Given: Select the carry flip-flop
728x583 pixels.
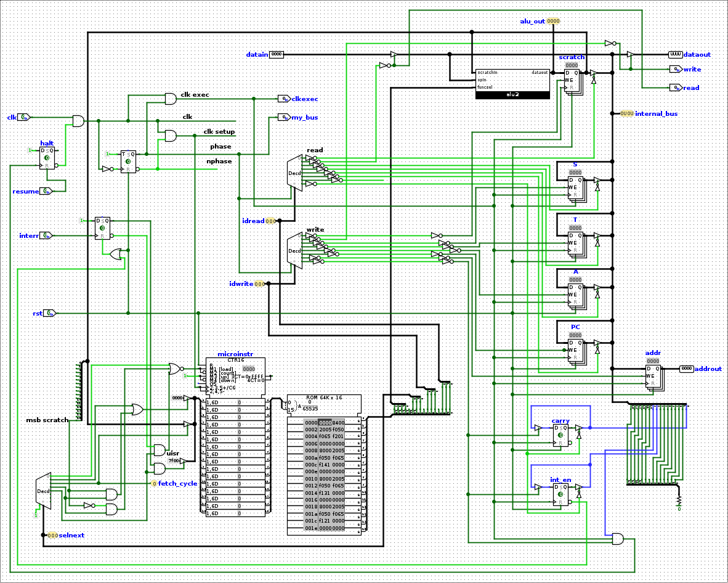Looking at the screenshot, I should (x=560, y=435).
